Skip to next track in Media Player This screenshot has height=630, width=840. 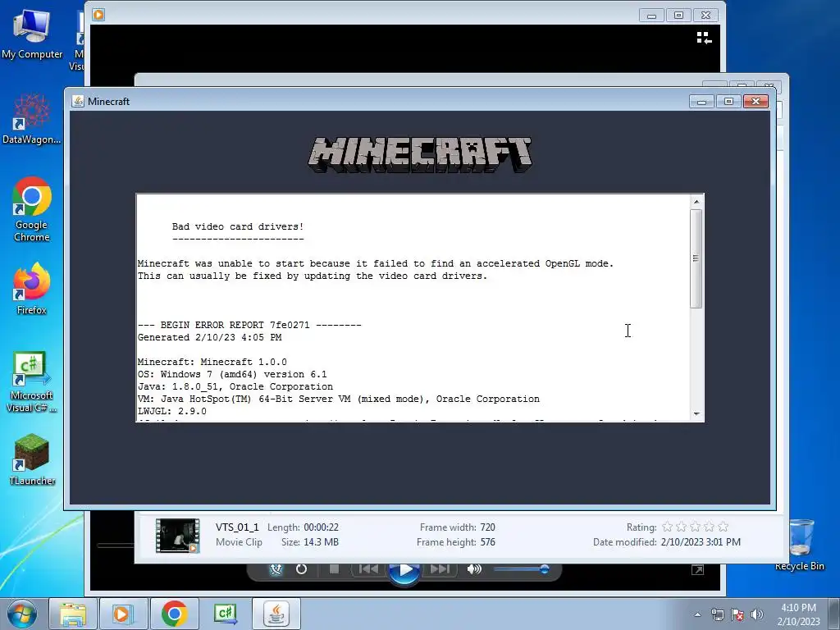(441, 569)
